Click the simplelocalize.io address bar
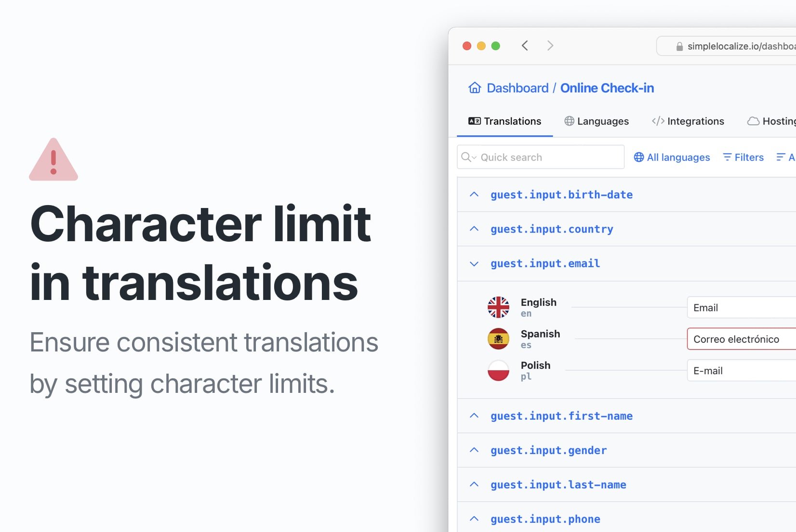This screenshot has width=796, height=532. (726, 46)
